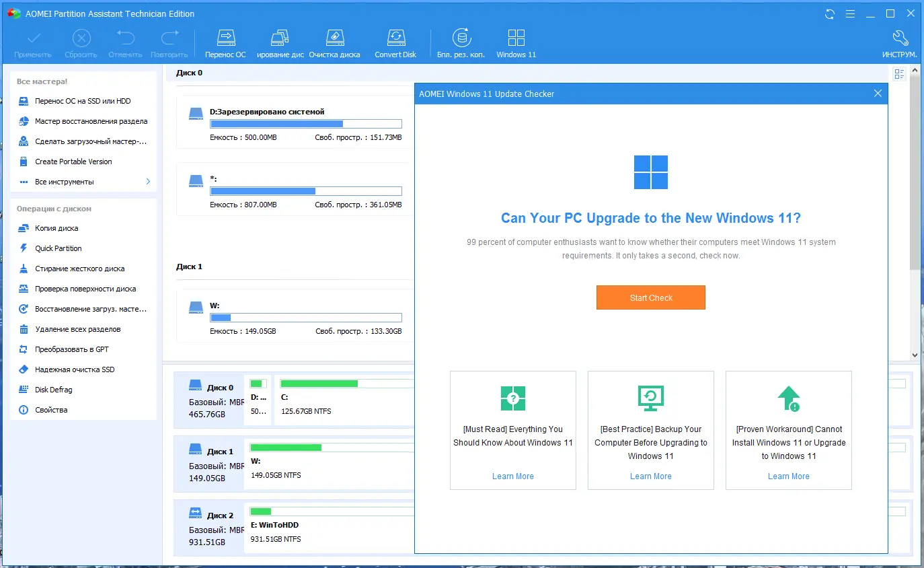Open Learn More under Must Read card
The image size is (924, 568).
coord(513,476)
